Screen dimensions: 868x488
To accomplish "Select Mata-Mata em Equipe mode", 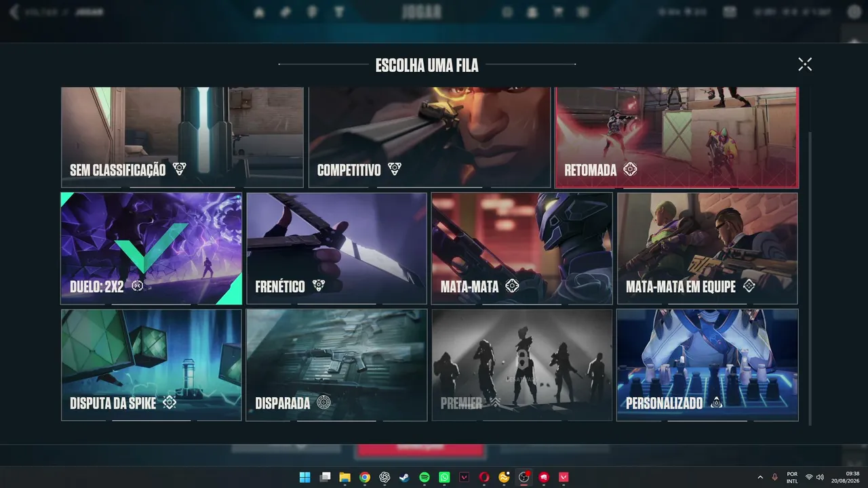I will (x=707, y=249).
